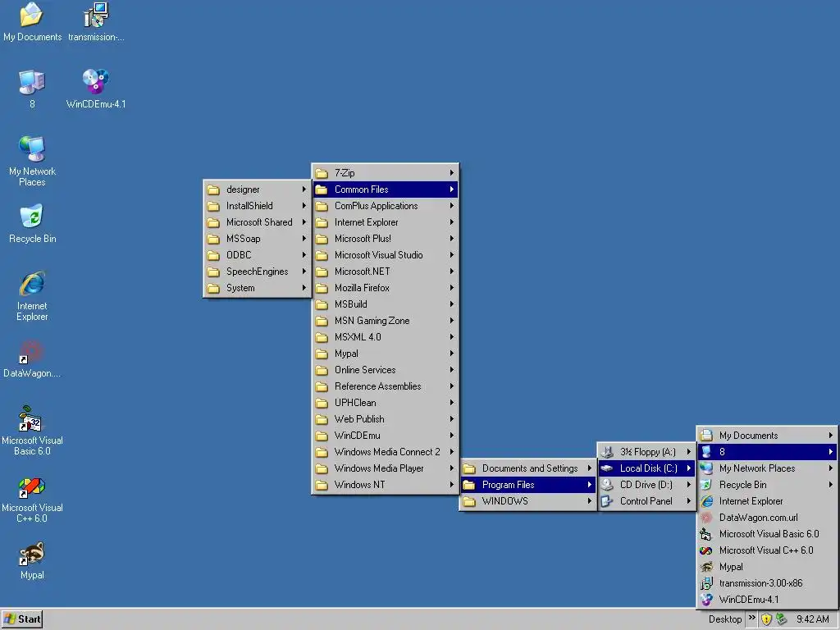This screenshot has width=840, height=630.
Task: Click the Mozilla Firefox folder icon
Action: pos(322,288)
